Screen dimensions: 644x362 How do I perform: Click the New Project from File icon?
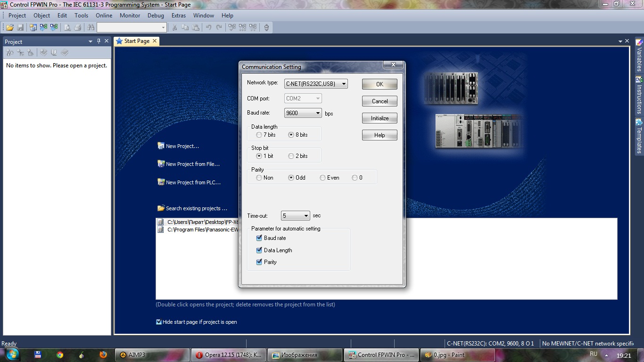point(161,164)
